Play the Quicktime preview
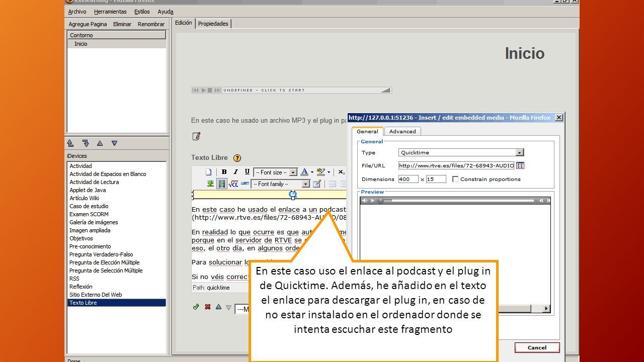The height and width of the screenshot is (362, 644). tap(372, 201)
